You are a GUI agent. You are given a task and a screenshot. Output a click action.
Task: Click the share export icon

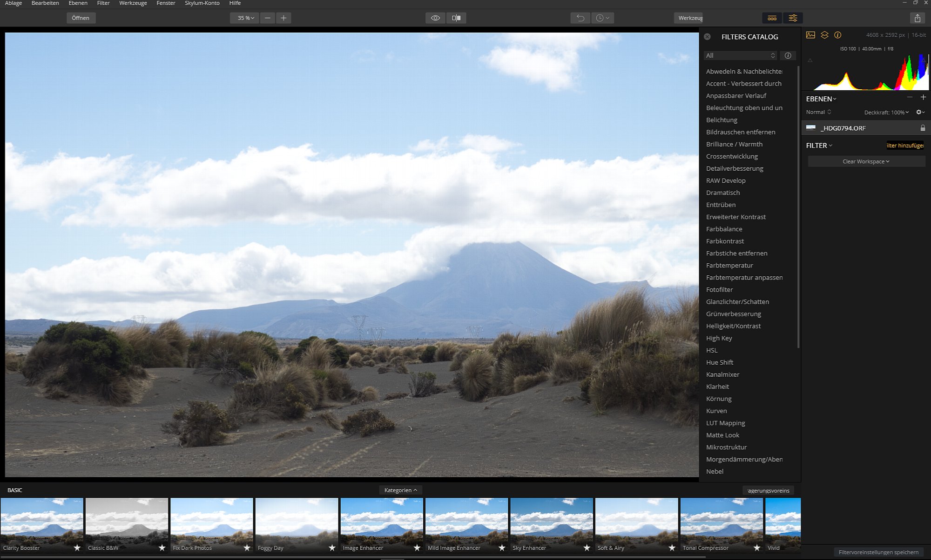(917, 18)
